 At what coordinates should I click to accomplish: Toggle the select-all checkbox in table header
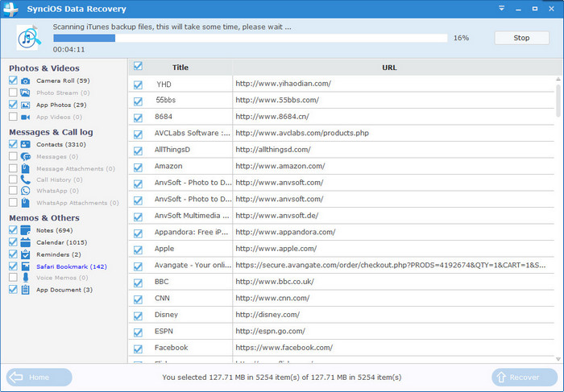tap(138, 66)
